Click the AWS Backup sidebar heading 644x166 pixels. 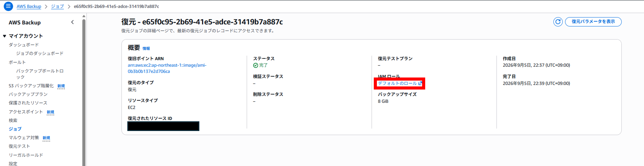coord(24,23)
